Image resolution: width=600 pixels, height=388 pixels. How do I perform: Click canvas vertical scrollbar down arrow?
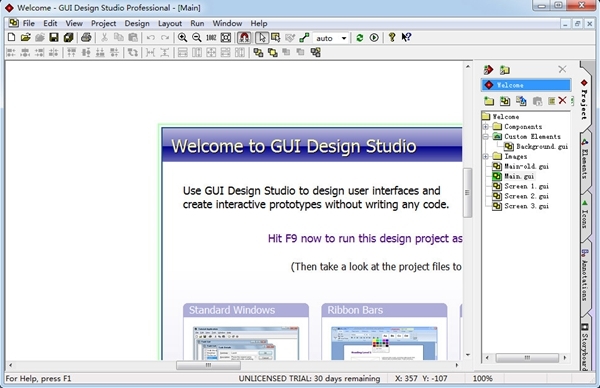pyautogui.click(x=468, y=355)
